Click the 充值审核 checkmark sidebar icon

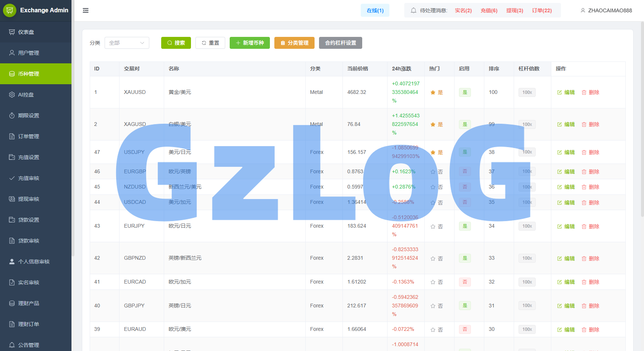pyautogui.click(x=12, y=178)
